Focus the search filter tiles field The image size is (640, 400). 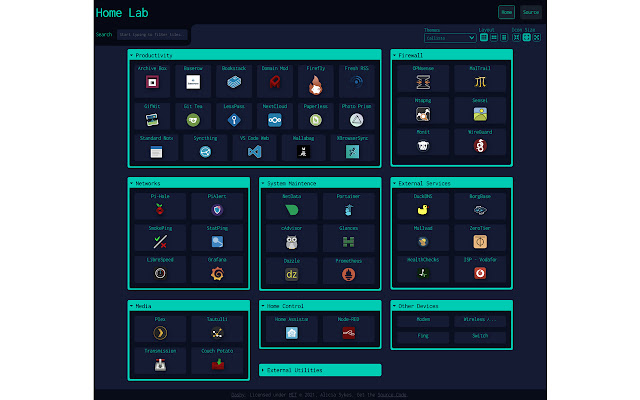click(152, 35)
